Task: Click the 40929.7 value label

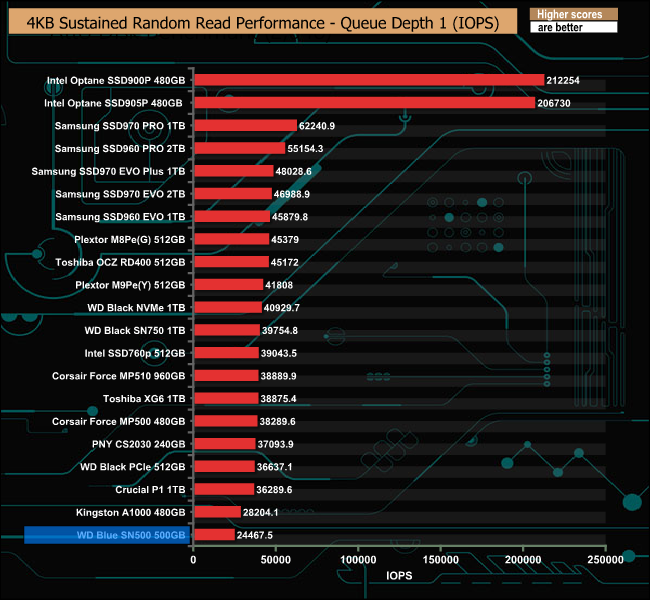Action: coord(281,308)
